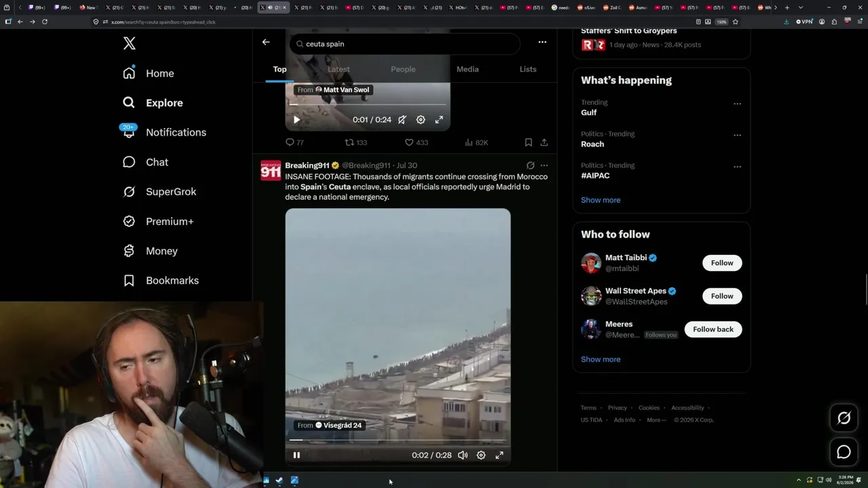This screenshot has height=488, width=868.
Task: Seek on the Matt Van Swol video progress bar
Action: click(368, 104)
